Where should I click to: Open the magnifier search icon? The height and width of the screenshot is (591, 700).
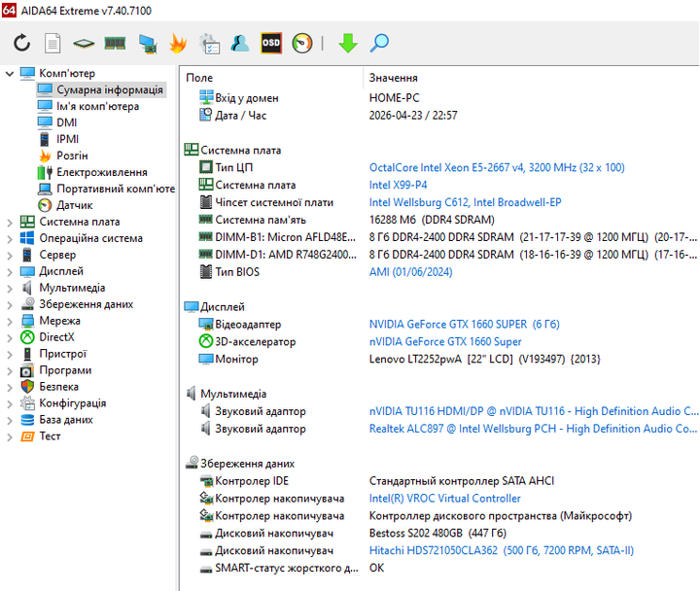379,44
